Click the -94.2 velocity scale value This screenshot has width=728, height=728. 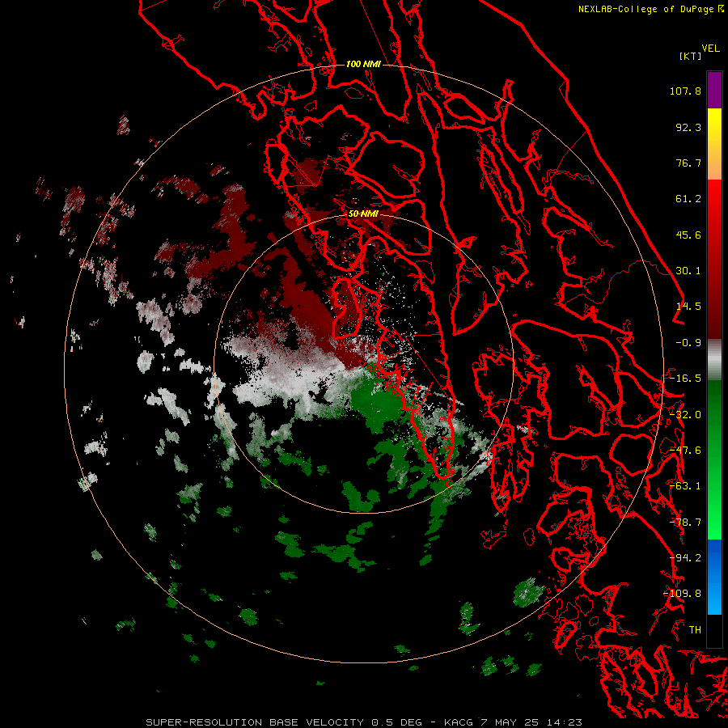(685, 558)
